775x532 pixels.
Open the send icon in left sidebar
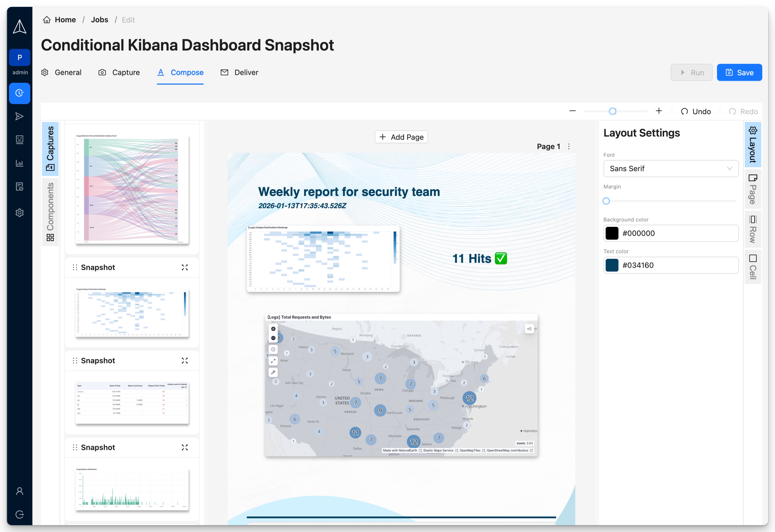pyautogui.click(x=19, y=116)
